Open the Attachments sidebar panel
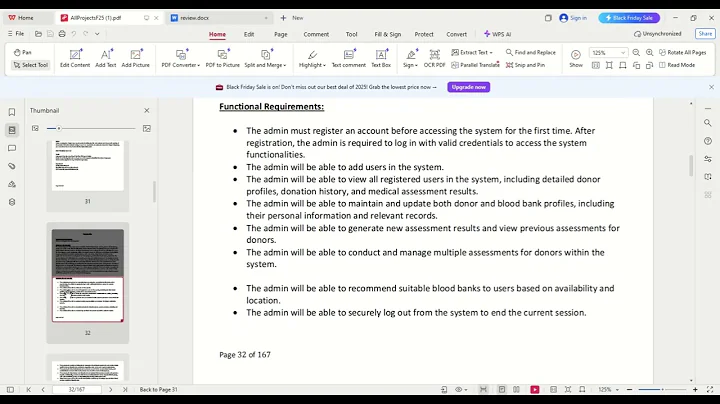 coord(12,166)
